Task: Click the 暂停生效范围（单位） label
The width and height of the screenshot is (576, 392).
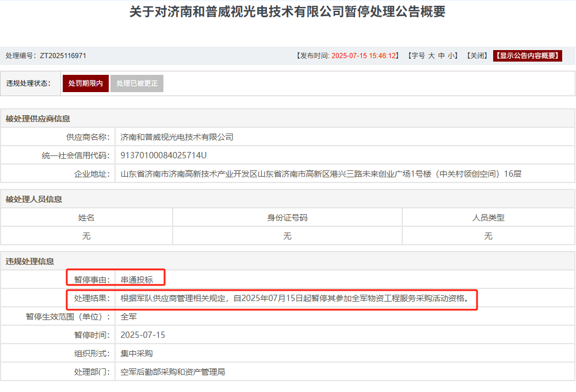Action: (x=68, y=317)
